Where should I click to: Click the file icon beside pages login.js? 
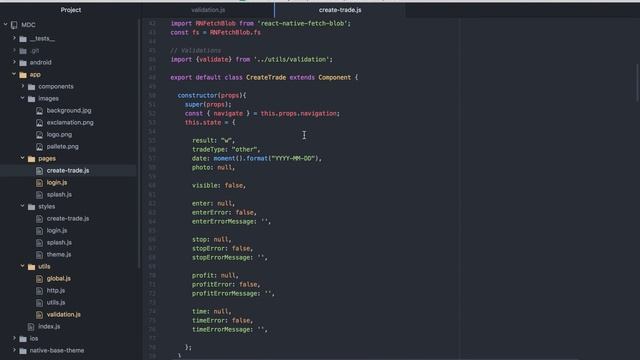pos(39,183)
